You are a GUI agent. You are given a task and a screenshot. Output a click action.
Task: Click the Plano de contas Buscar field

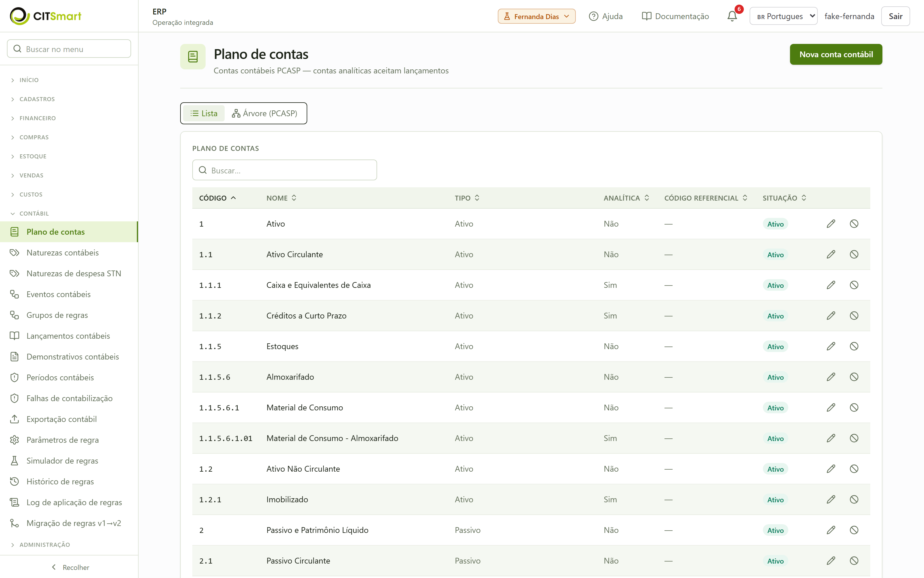(284, 170)
